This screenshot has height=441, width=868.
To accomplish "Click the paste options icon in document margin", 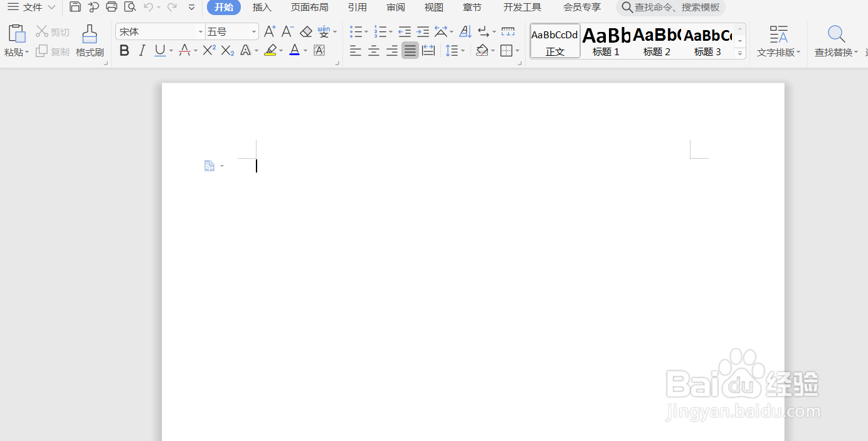I will click(x=209, y=166).
